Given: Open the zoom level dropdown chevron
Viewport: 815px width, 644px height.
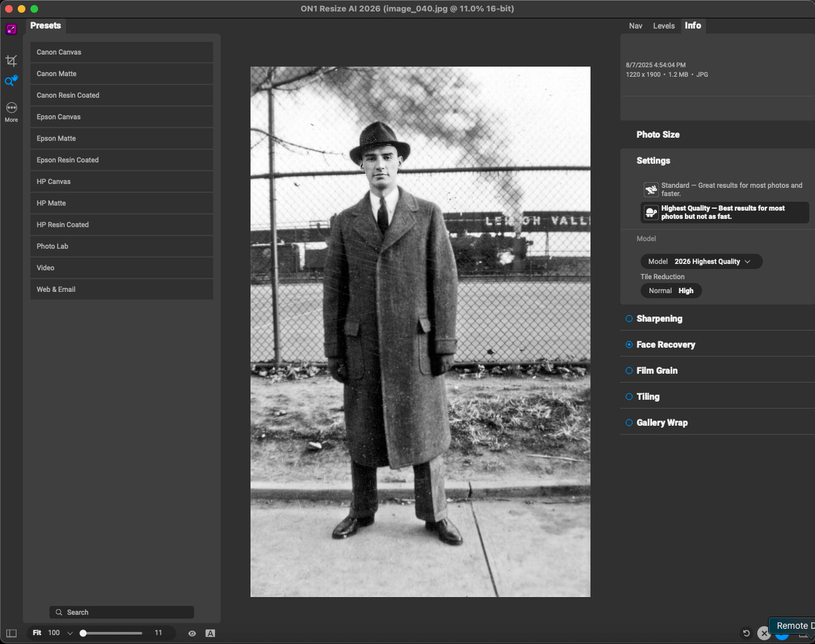Looking at the screenshot, I should pyautogui.click(x=70, y=633).
